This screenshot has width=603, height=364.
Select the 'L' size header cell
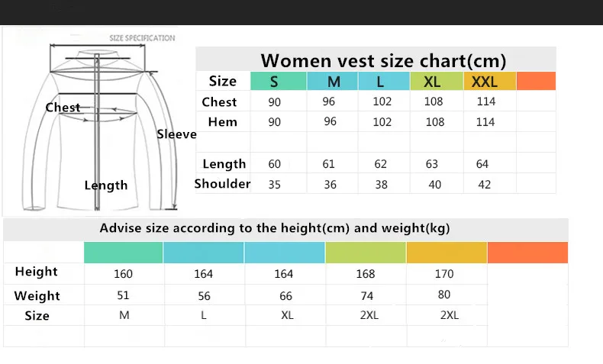click(384, 81)
